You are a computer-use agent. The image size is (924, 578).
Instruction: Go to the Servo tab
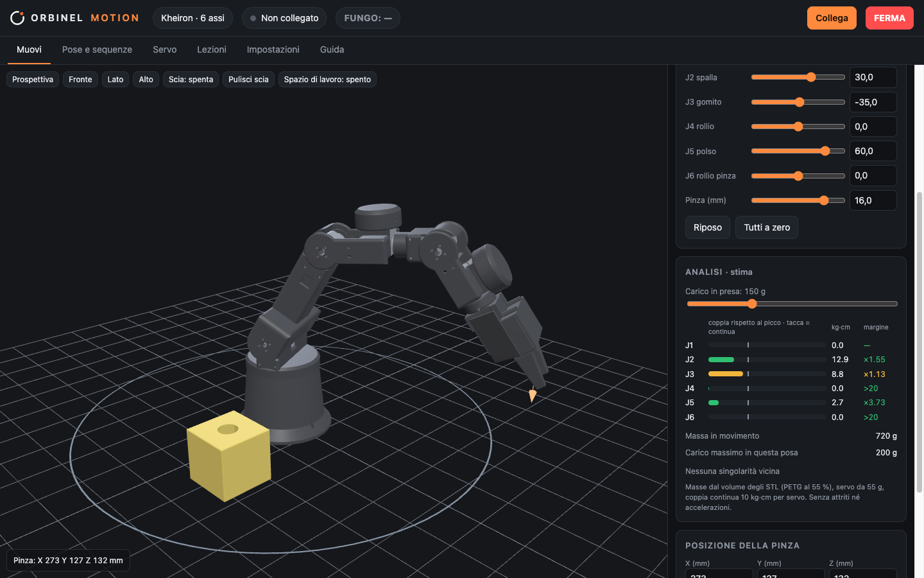point(164,49)
